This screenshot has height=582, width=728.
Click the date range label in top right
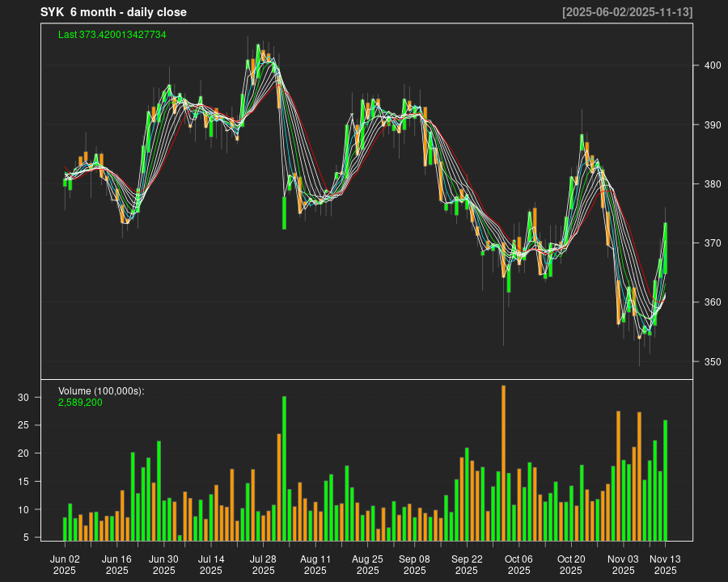click(x=627, y=12)
